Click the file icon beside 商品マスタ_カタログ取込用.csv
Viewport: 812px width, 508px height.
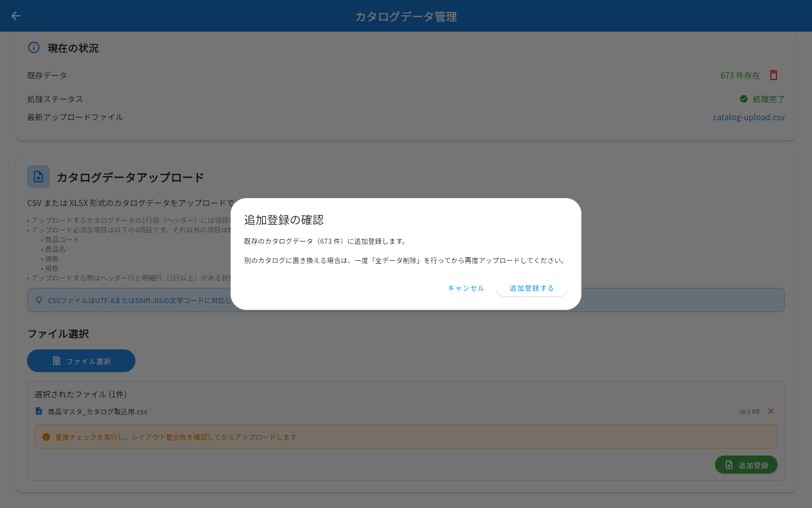[39, 411]
